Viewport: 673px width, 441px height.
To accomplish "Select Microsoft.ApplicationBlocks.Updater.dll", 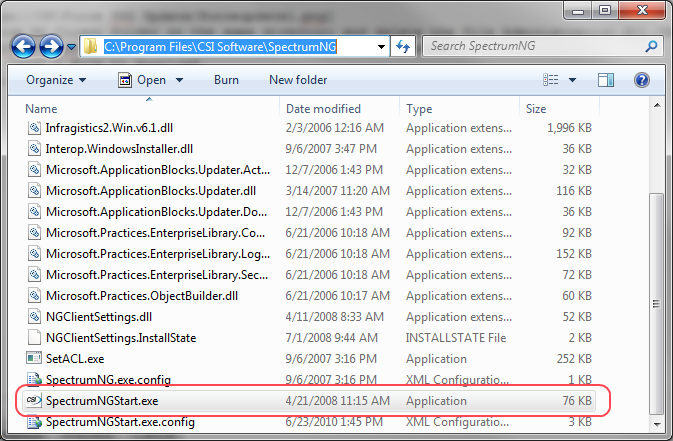I will pyautogui.click(x=151, y=191).
